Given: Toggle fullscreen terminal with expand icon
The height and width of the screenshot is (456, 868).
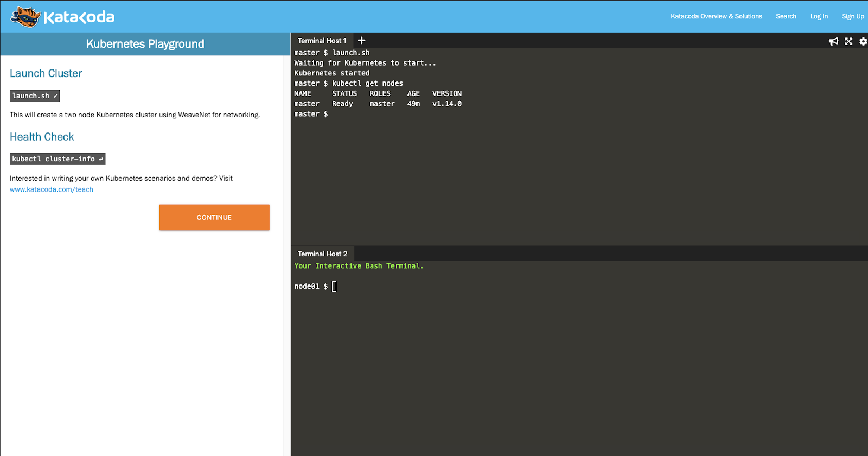Looking at the screenshot, I should point(849,41).
